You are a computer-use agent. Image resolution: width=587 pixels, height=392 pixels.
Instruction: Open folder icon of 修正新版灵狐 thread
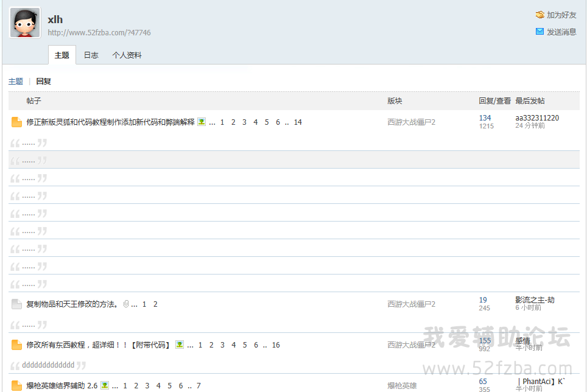point(16,122)
